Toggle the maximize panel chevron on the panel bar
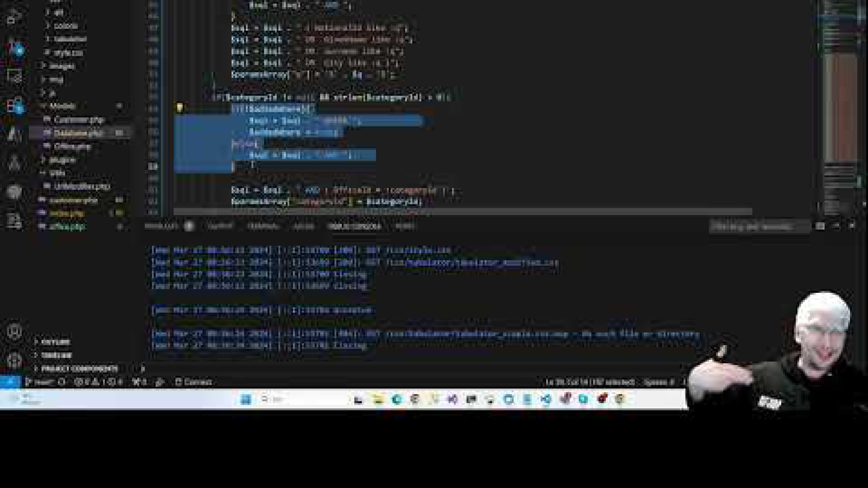 click(x=836, y=226)
